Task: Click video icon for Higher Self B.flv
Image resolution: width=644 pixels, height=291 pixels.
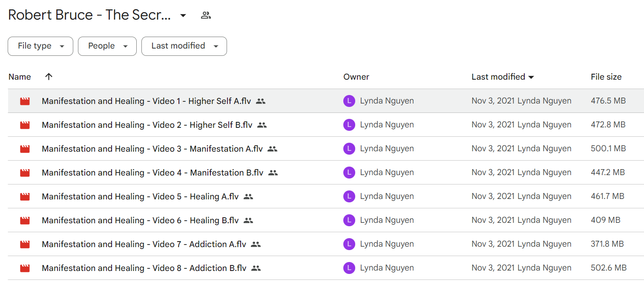Action: click(x=25, y=125)
